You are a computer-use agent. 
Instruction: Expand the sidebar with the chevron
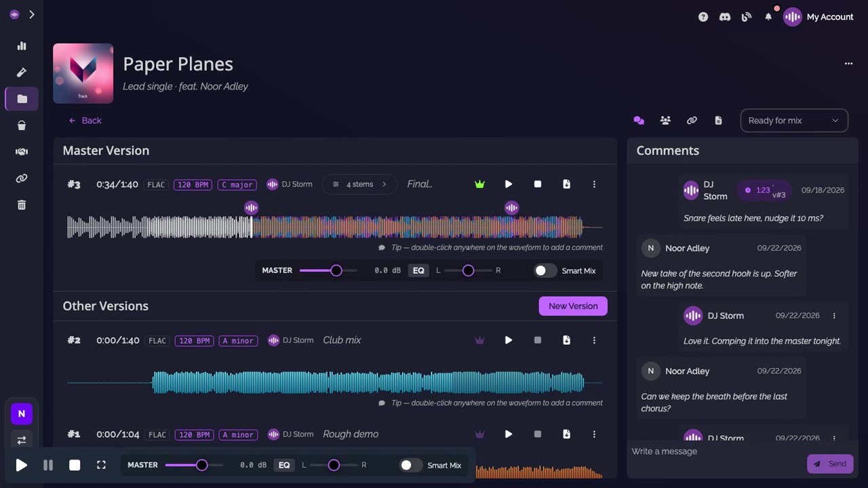(x=31, y=14)
